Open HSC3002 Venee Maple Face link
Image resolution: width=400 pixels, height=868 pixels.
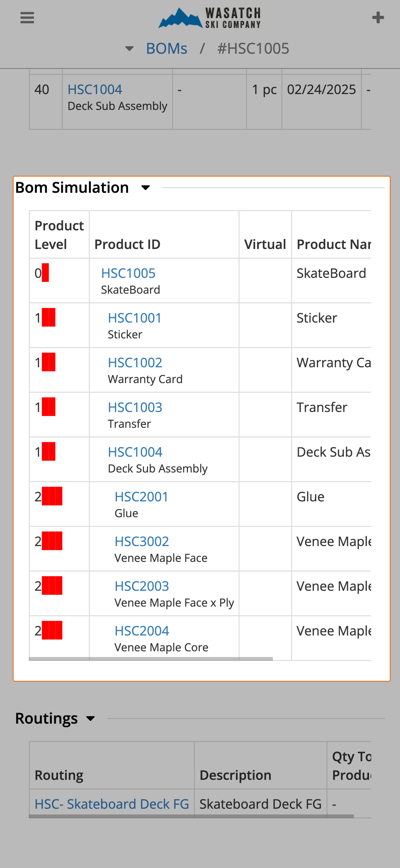pyautogui.click(x=142, y=541)
